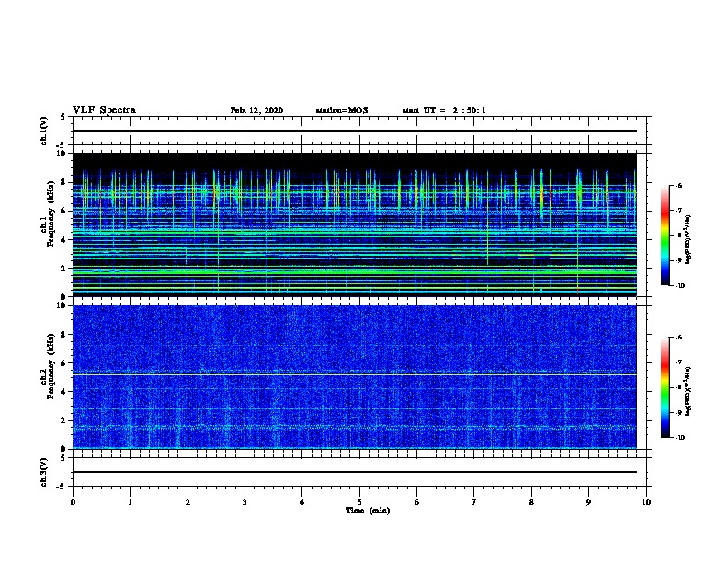The height and width of the screenshot is (563, 728).
Task: Click the ch.2 frequency tick label "6"
Action: tap(63, 363)
